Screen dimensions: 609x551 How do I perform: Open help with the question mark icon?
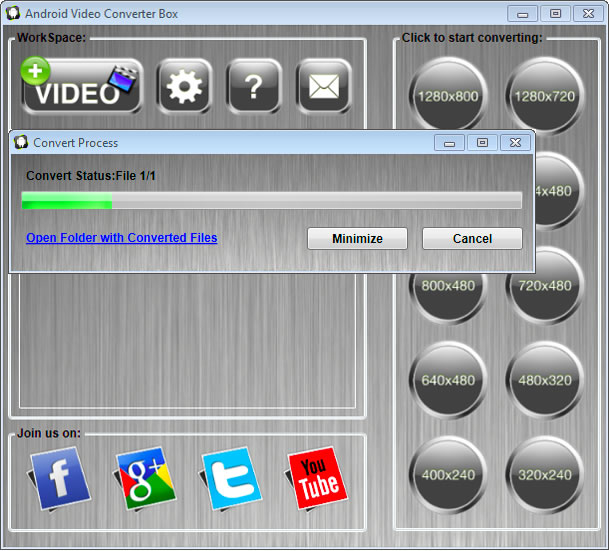pyautogui.click(x=254, y=86)
